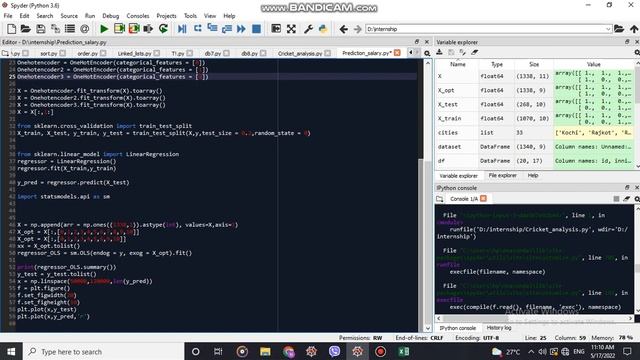640x360 pixels.
Task: Open the PYTHONPATH manager icon
Action: point(323,29)
